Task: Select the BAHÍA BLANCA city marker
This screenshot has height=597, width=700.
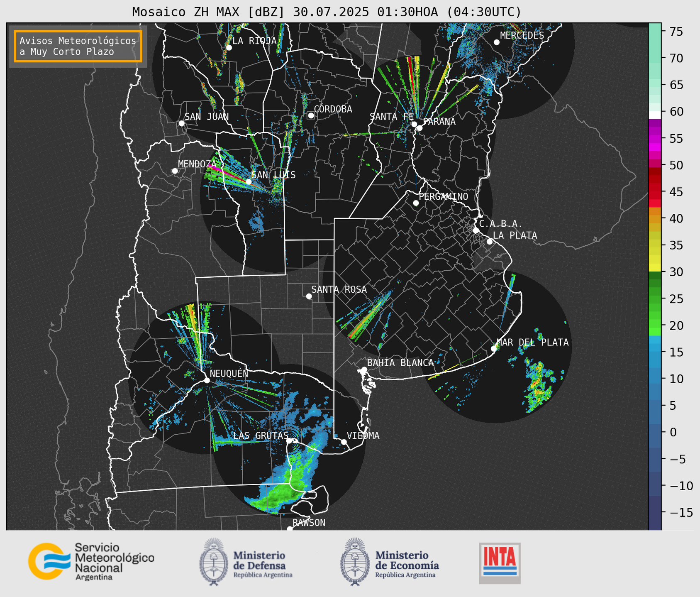Action: [364, 369]
